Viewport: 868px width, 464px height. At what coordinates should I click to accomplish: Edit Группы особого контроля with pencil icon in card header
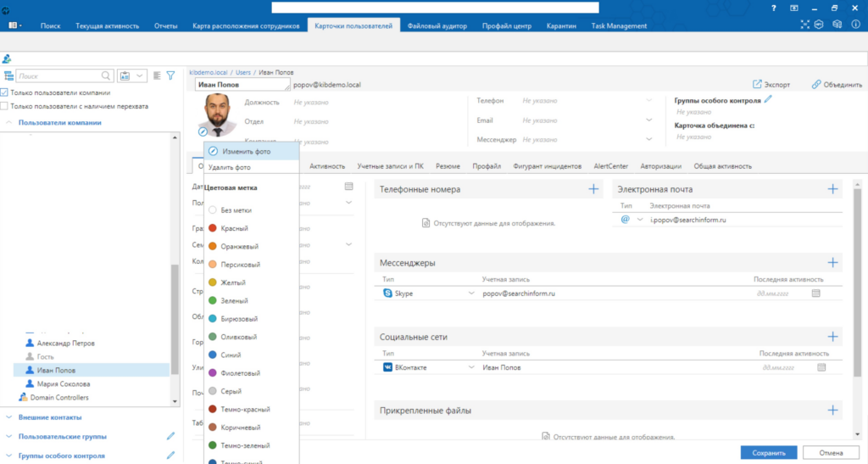pyautogui.click(x=768, y=99)
